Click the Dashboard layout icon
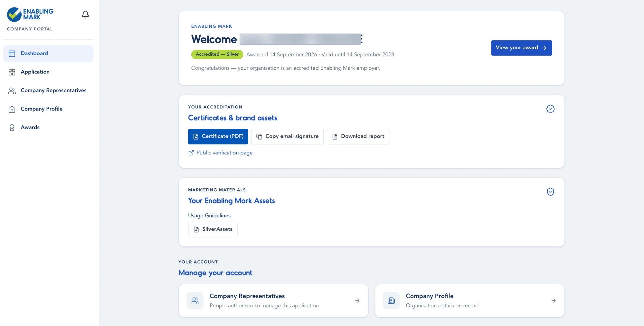Image resolution: width=644 pixels, height=326 pixels. click(x=12, y=54)
